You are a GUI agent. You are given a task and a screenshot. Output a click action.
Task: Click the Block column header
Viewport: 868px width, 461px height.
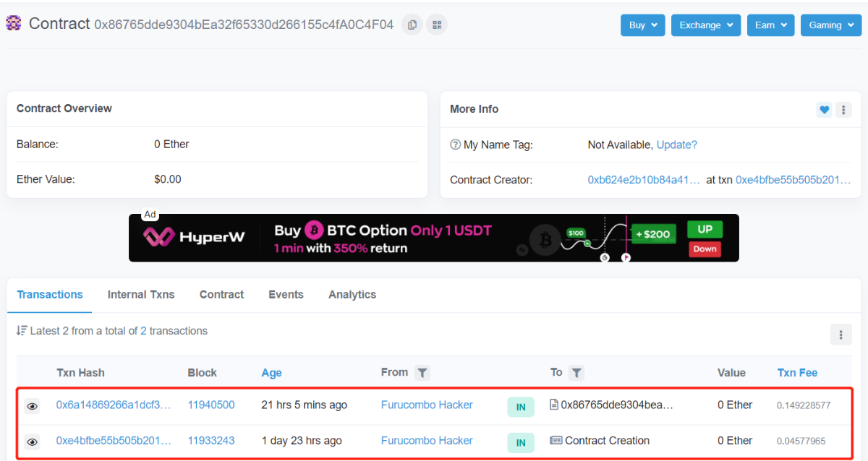203,373
